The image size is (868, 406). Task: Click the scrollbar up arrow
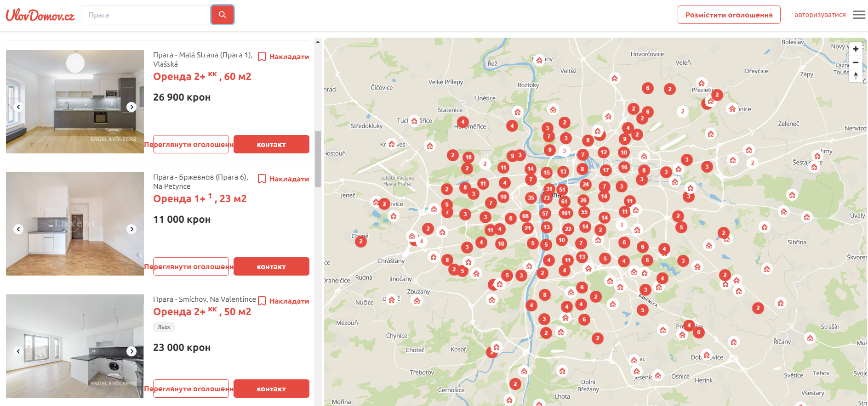click(x=318, y=42)
